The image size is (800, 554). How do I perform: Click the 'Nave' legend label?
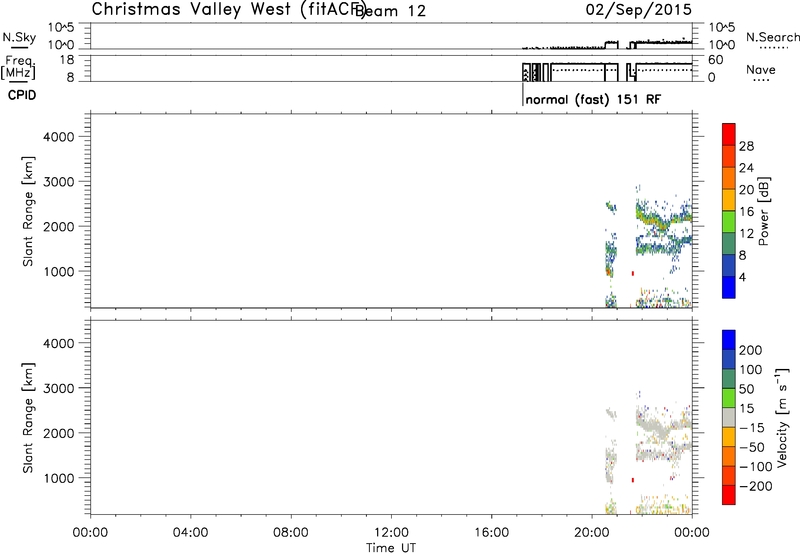760,70
